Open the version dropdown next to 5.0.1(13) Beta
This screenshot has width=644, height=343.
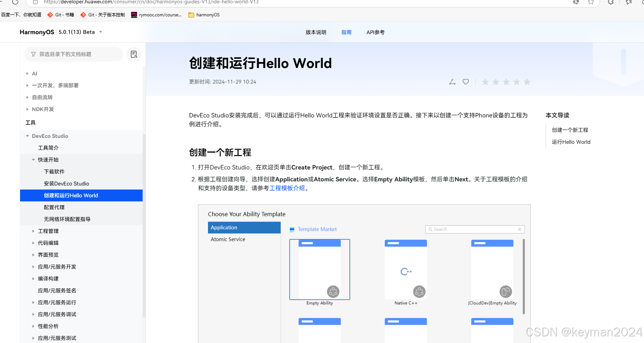tap(101, 32)
